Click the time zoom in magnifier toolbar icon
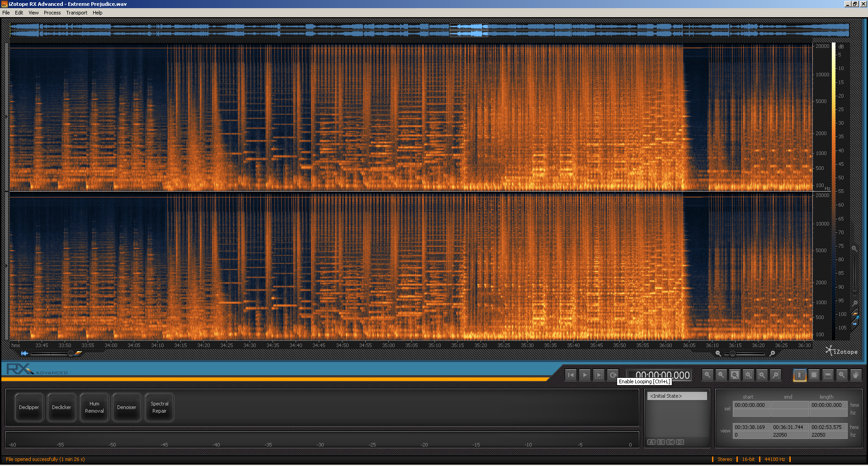Screen dimensions: 868x466 [708, 375]
